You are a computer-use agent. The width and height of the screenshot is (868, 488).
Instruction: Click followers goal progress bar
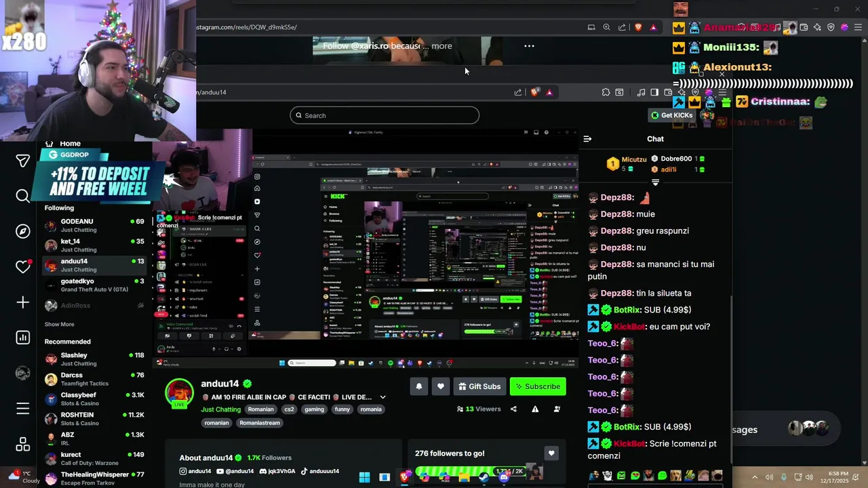point(470,471)
